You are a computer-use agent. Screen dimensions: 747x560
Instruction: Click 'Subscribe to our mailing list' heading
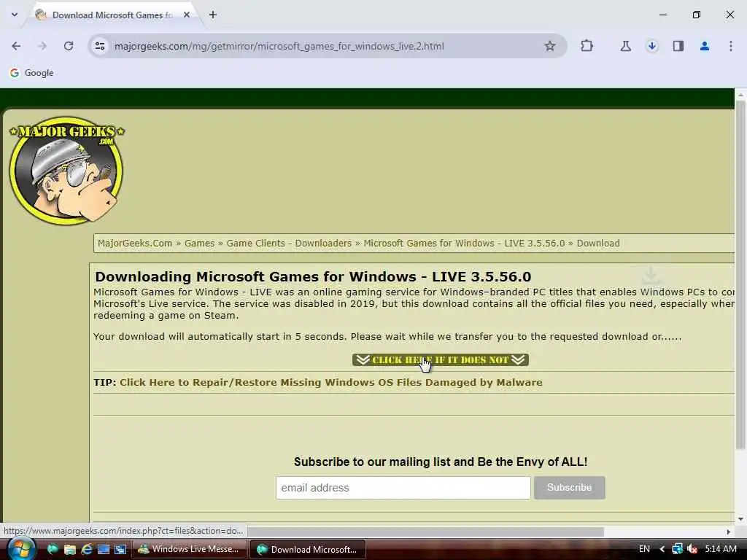point(441,462)
